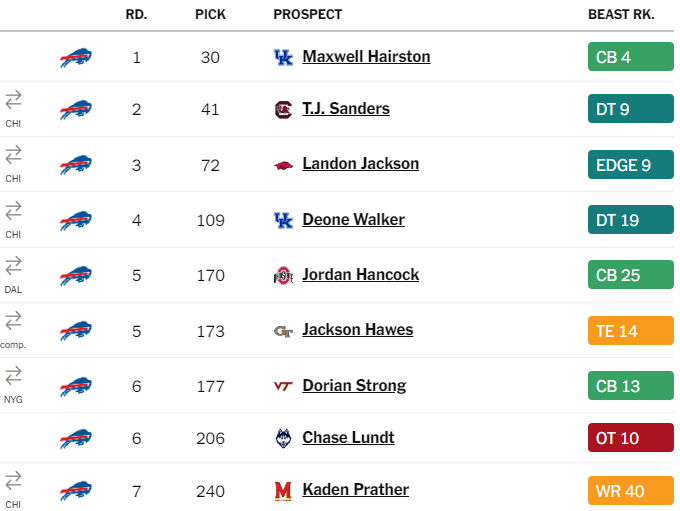Image resolution: width=680 pixels, height=511 pixels.
Task: Click the red OT 10 rank badge
Action: pos(631,438)
